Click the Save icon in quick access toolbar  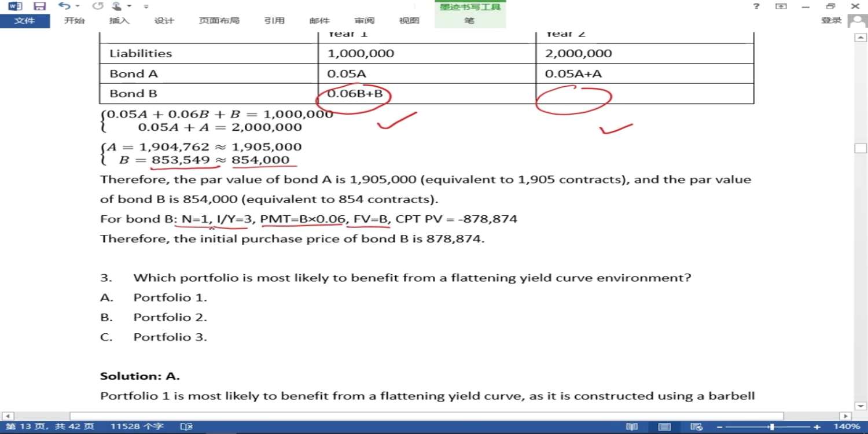coord(39,6)
